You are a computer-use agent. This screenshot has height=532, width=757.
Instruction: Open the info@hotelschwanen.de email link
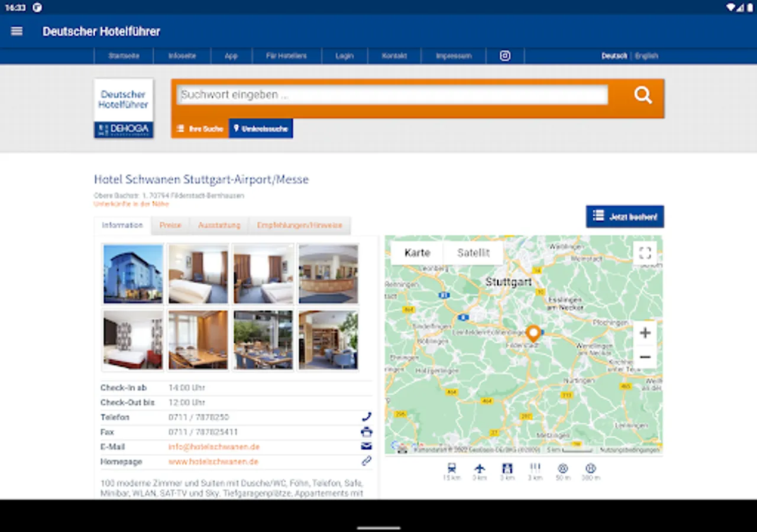tap(214, 447)
